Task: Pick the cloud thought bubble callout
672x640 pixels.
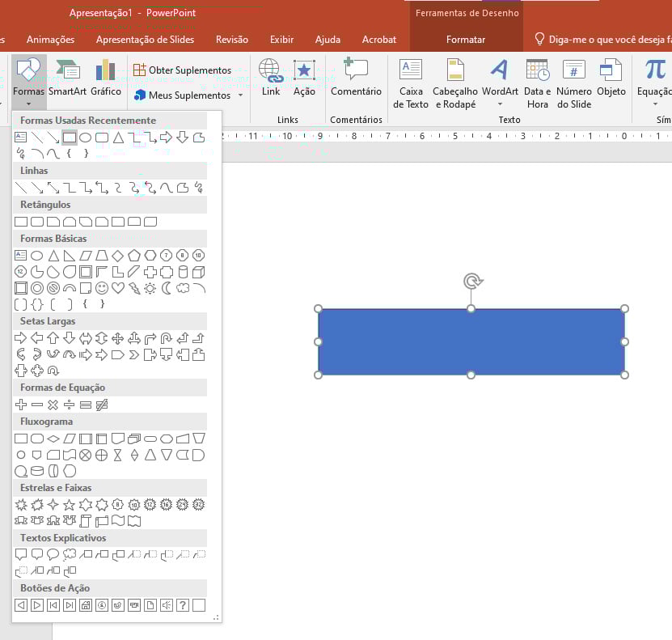Action: click(x=69, y=554)
